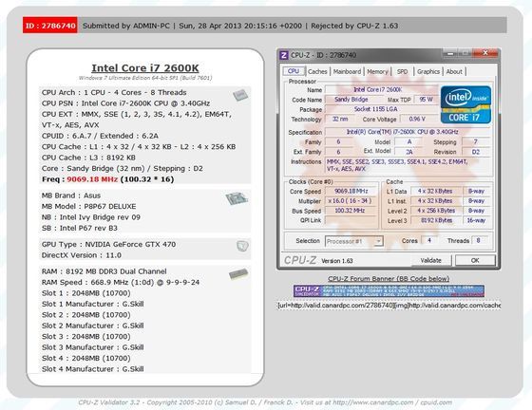Click the Core Voltage 0.96 V field
This screenshot has height=410, width=532.
419,119
